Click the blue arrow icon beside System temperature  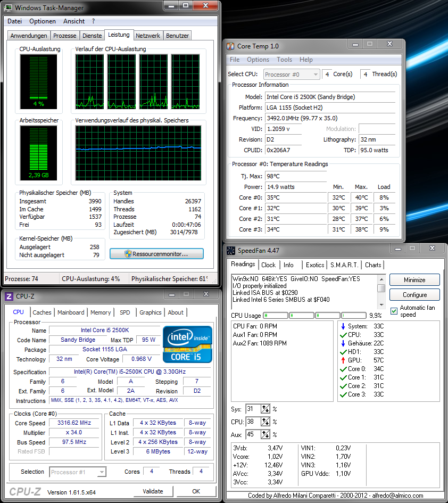pos(343,326)
